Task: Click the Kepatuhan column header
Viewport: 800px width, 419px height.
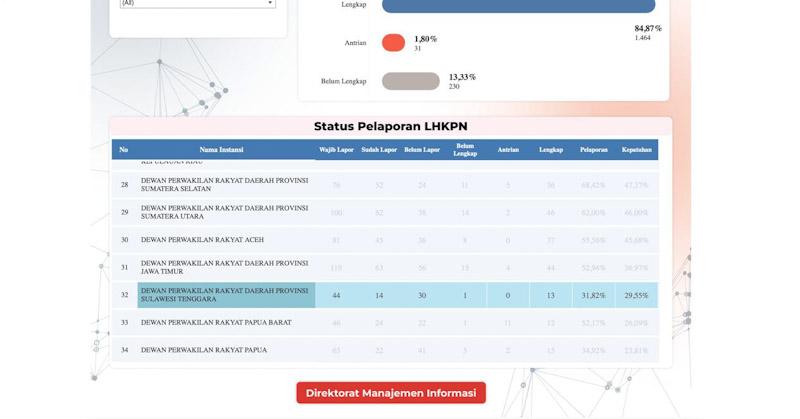Action: tap(637, 150)
